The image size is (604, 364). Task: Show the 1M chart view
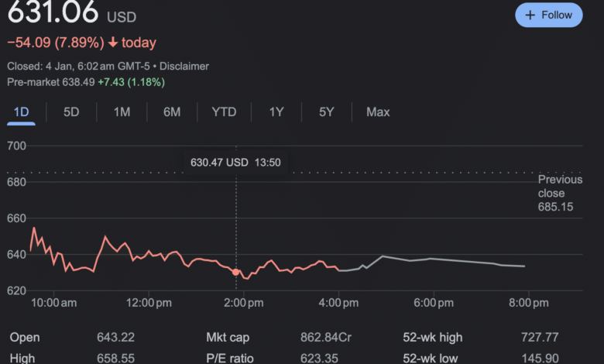click(122, 112)
